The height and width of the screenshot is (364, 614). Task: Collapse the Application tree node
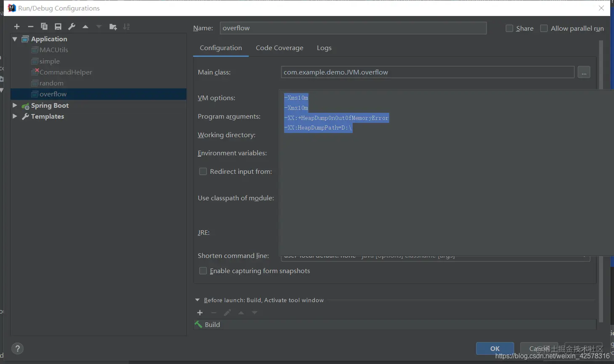(x=15, y=39)
